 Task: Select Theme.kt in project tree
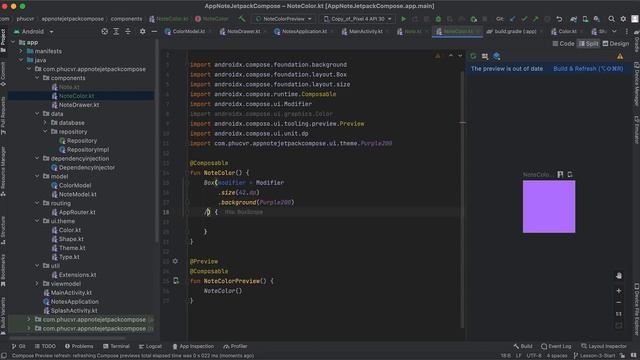coord(72,248)
